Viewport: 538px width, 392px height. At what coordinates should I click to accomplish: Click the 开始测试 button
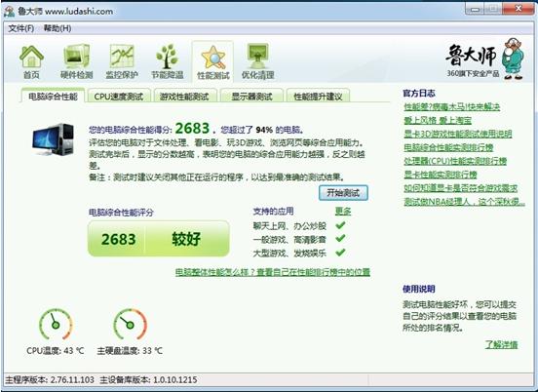point(343,193)
